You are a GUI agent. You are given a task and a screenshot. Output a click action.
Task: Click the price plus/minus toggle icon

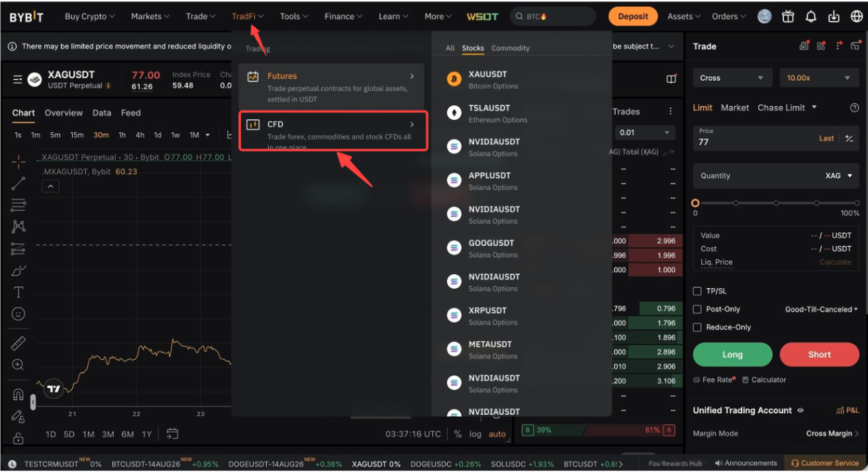point(849,138)
